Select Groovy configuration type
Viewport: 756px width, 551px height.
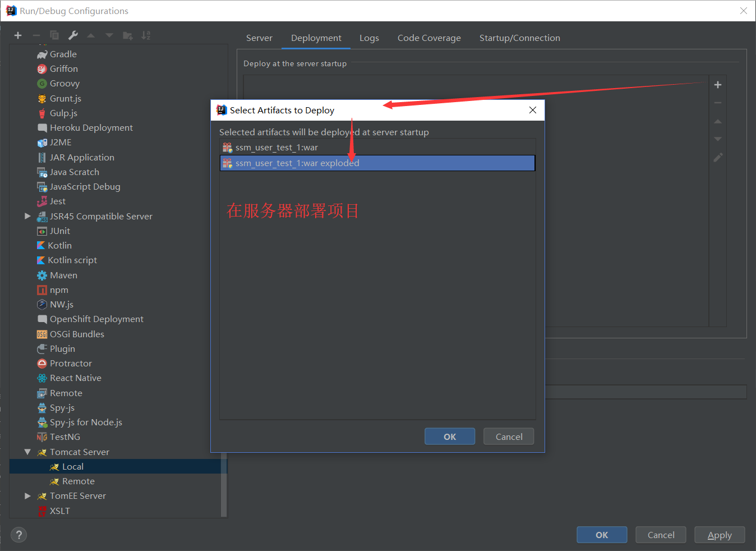pyautogui.click(x=58, y=83)
